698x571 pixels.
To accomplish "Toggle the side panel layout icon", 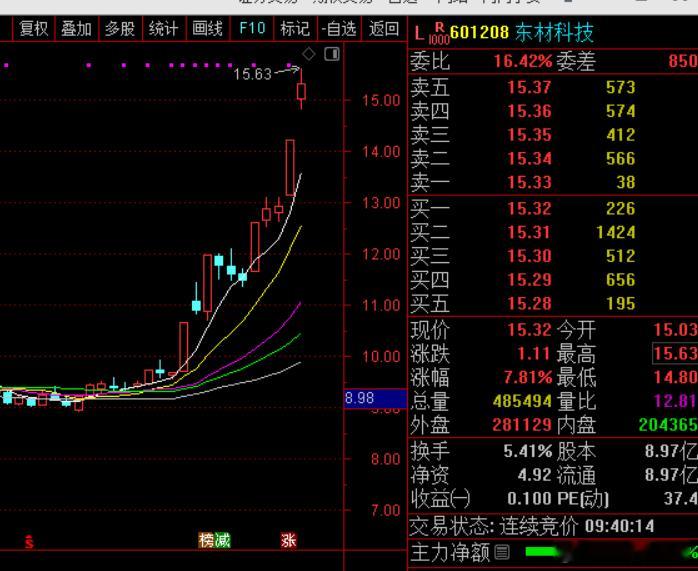I will coord(332,54).
